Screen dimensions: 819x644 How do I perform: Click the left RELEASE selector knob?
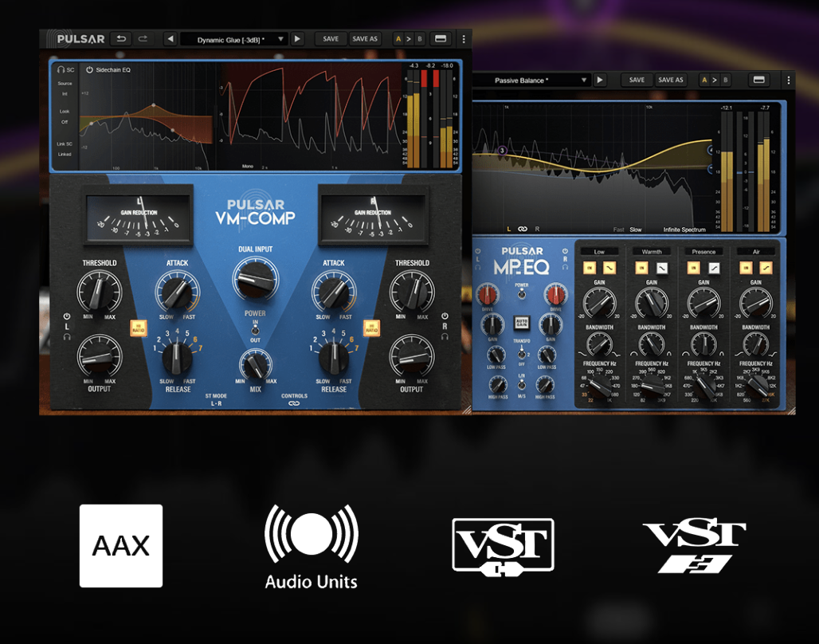point(177,357)
